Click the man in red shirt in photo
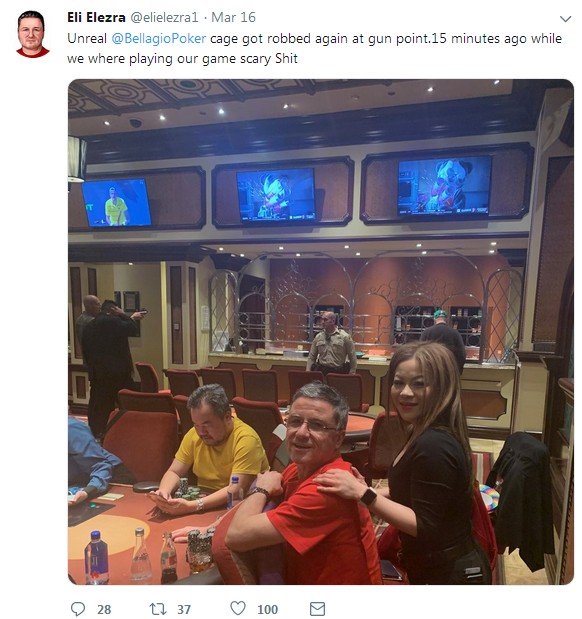The height and width of the screenshot is (619, 582). click(x=302, y=486)
